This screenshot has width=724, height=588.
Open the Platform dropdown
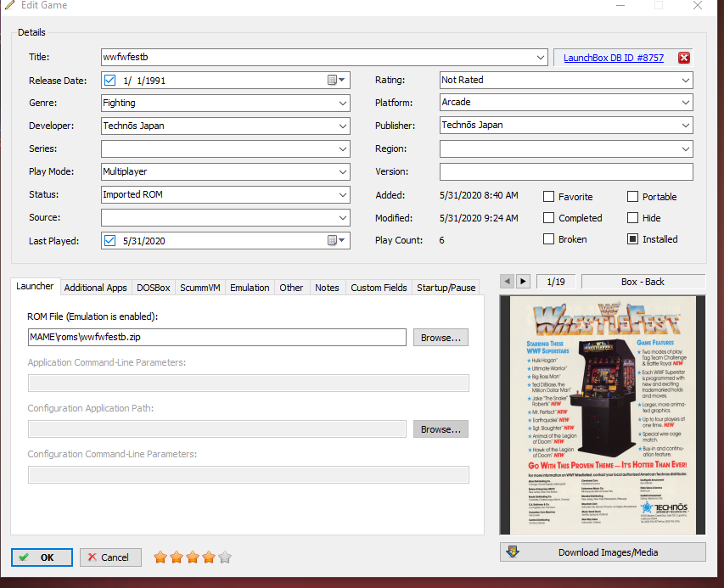(x=686, y=102)
